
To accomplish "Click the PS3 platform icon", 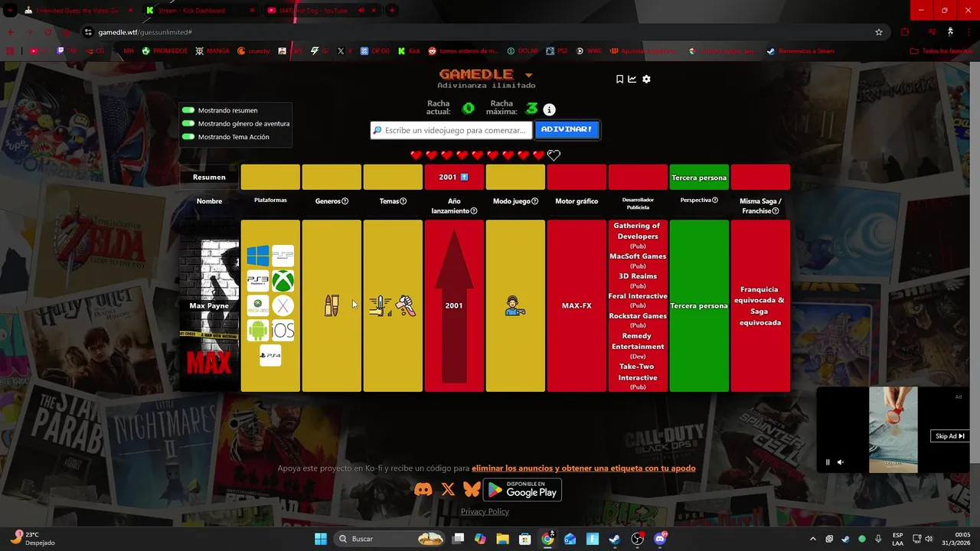I will click(x=258, y=281).
